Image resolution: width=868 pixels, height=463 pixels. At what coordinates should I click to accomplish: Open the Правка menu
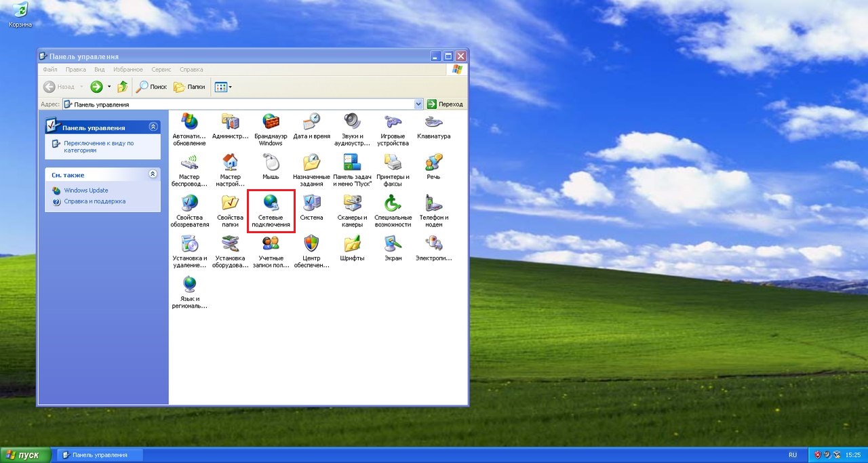click(75, 69)
